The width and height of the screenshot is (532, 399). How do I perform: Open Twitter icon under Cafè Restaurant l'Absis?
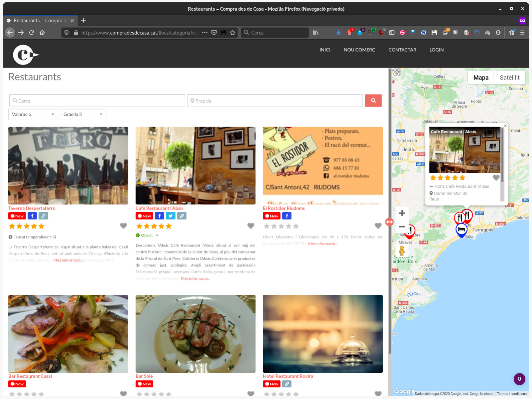pos(171,216)
